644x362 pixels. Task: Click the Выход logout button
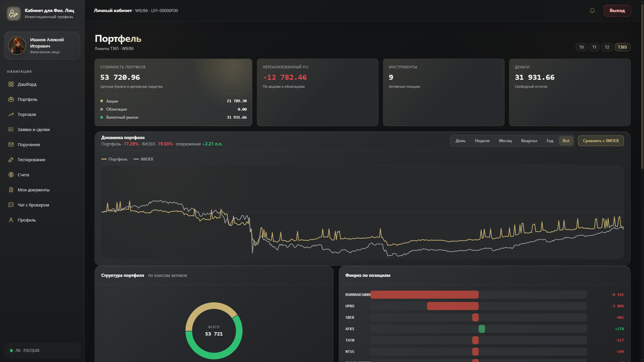(x=617, y=11)
